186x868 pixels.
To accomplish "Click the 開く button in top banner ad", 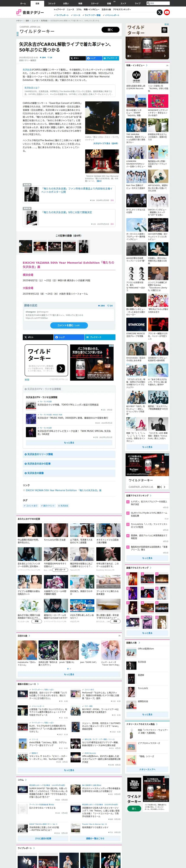I will tap(110, 30).
